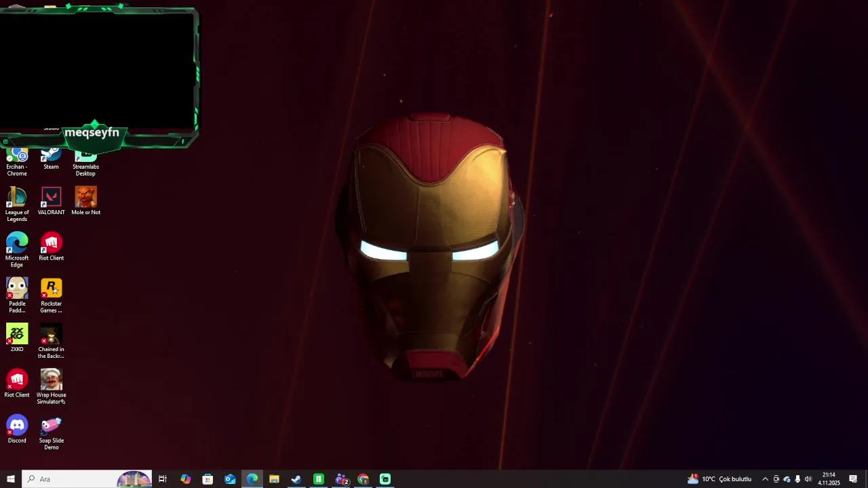Open Steam from the taskbar
The height and width of the screenshot is (488, 868).
[296, 479]
